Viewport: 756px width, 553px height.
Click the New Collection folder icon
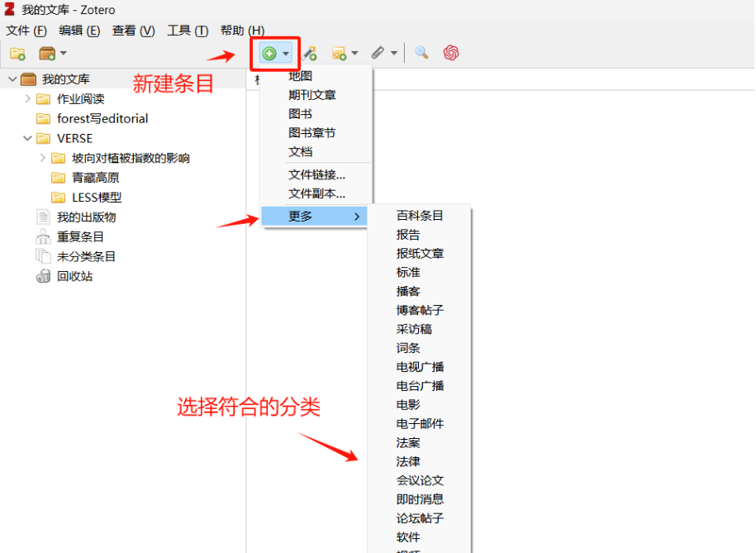point(18,54)
